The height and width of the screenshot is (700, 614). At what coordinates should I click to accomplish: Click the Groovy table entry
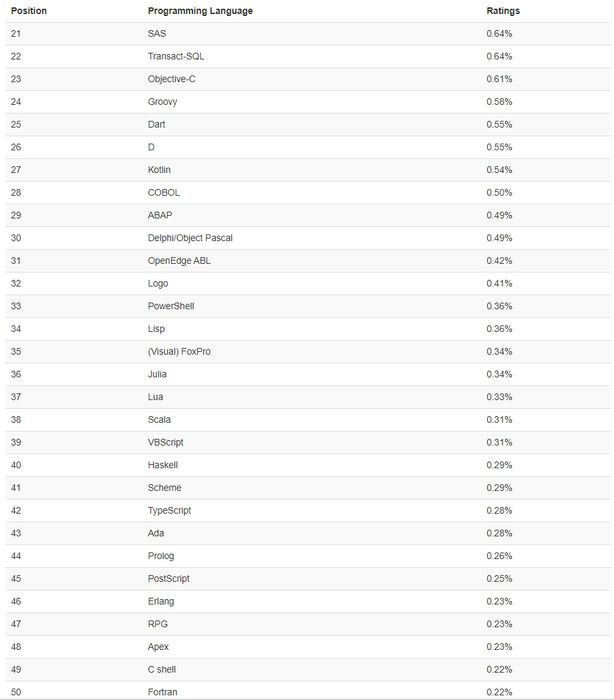point(162,102)
